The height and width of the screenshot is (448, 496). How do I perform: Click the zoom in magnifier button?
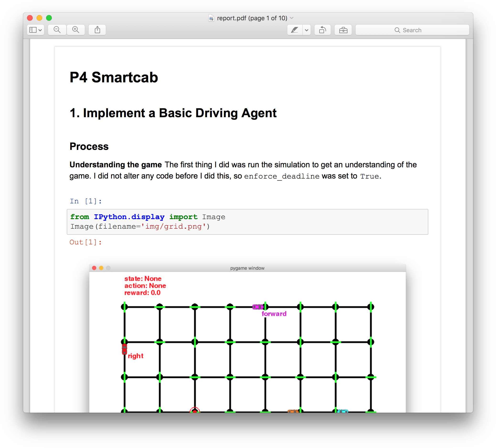76,30
